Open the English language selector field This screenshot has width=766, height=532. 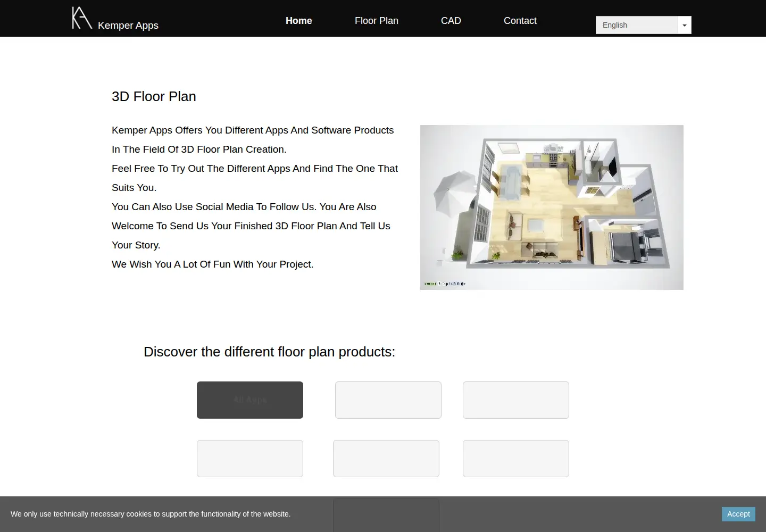click(x=637, y=25)
